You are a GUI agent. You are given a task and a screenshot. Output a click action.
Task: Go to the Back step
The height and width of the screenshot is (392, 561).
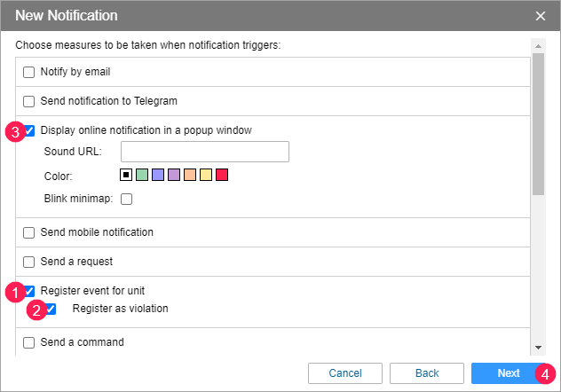click(x=427, y=373)
